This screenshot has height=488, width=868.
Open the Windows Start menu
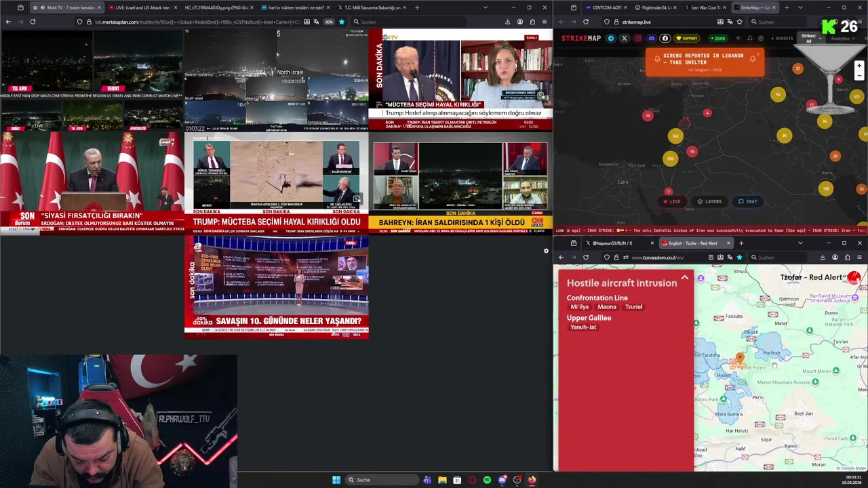[336, 480]
